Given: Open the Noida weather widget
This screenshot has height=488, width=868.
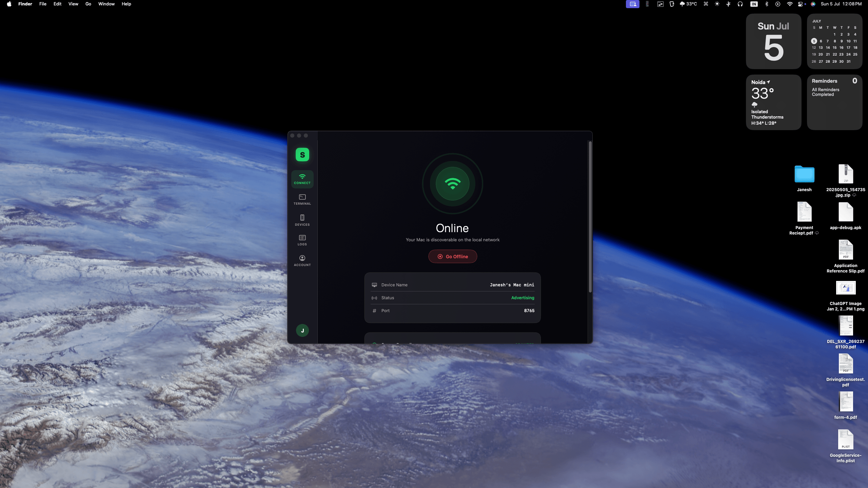Looking at the screenshot, I should point(774,102).
